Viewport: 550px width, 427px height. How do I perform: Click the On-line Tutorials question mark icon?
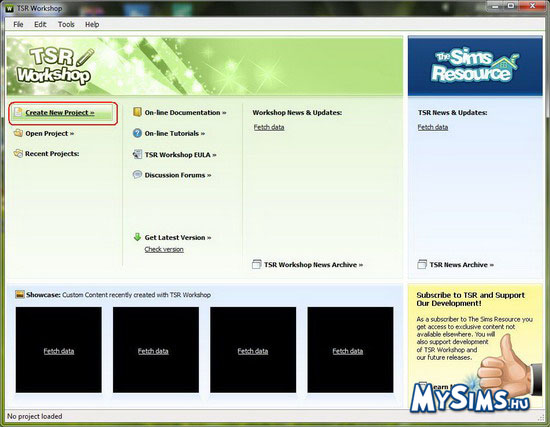pos(137,133)
